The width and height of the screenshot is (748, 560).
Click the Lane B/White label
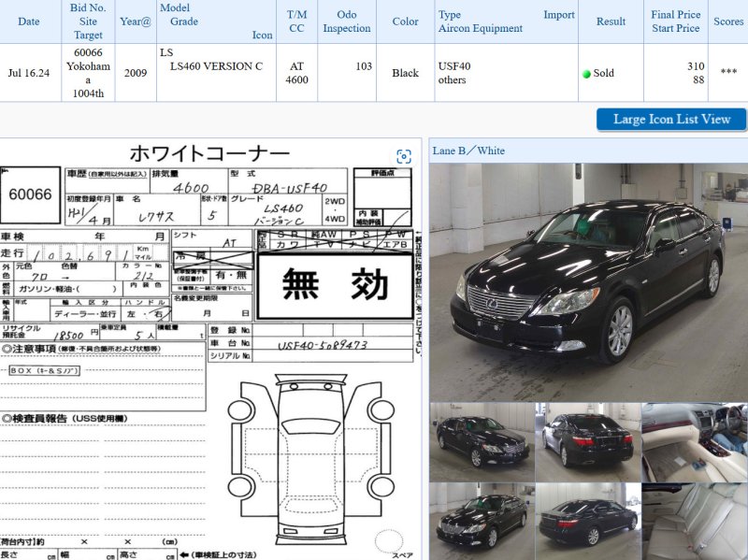(468, 151)
